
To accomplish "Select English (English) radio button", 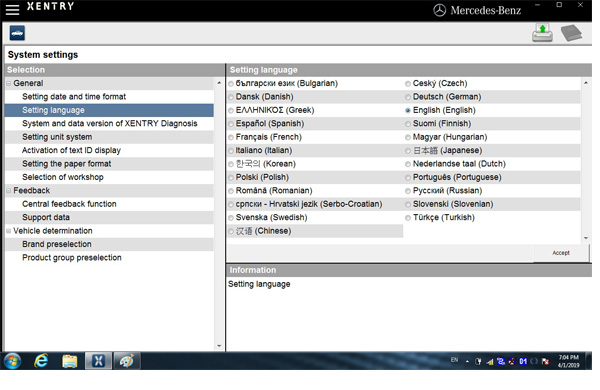I will (408, 111).
